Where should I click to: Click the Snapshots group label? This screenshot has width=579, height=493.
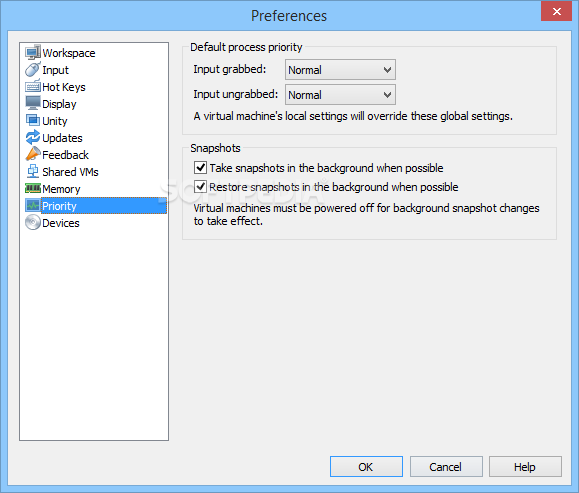[215, 148]
